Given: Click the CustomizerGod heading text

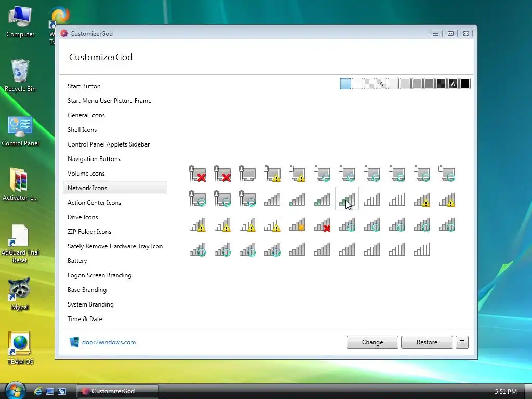Looking at the screenshot, I should coord(101,57).
